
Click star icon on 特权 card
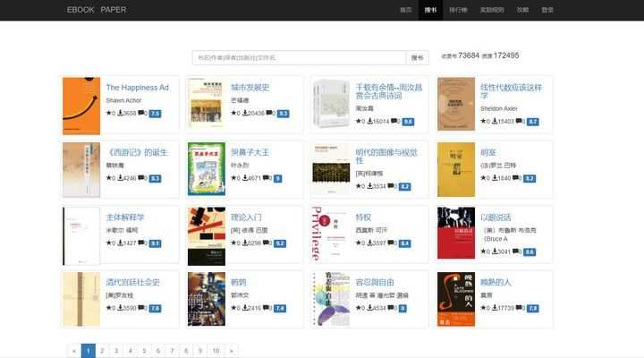(x=358, y=243)
